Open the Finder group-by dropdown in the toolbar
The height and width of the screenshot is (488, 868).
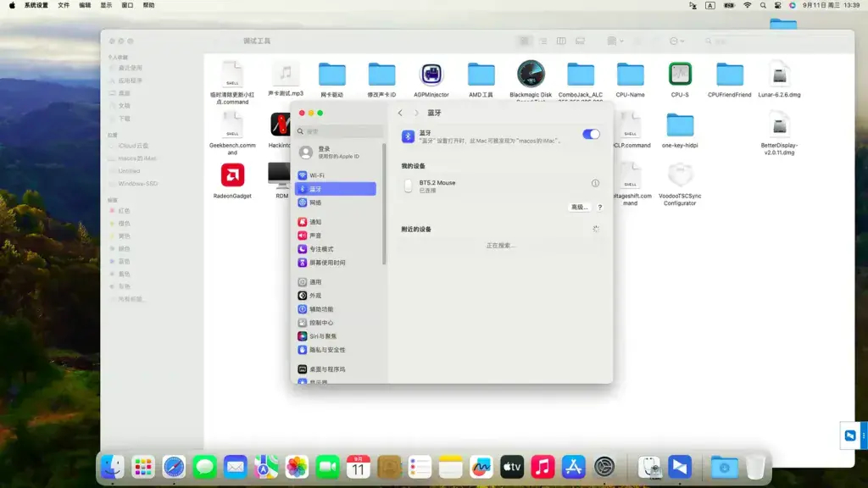click(x=615, y=41)
